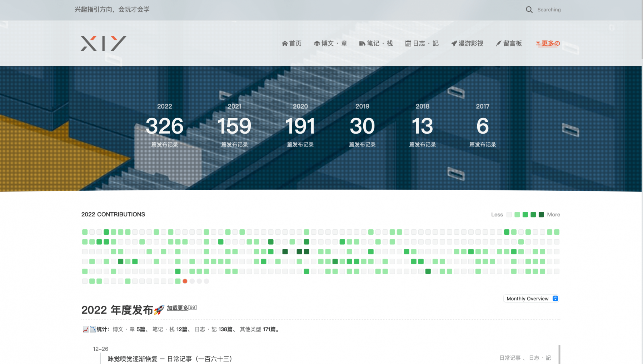Click the layers icon beside 博文·章

tap(317, 44)
